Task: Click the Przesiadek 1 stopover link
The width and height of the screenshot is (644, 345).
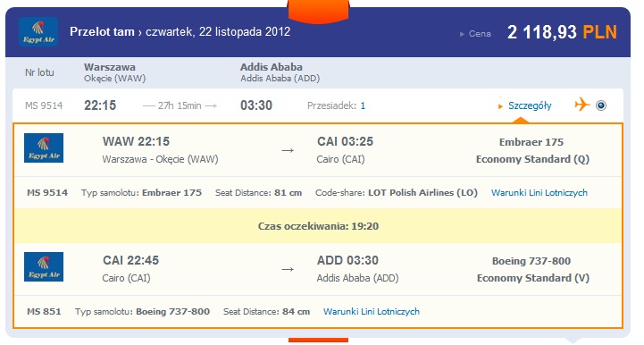Action: tap(363, 105)
